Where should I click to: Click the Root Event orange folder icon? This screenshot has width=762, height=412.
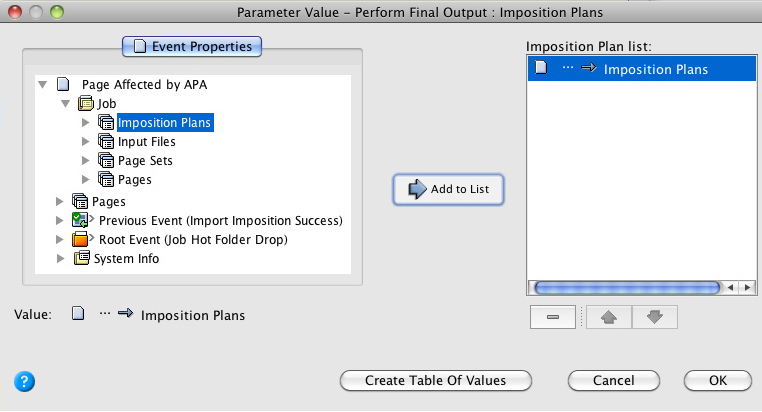click(x=80, y=239)
